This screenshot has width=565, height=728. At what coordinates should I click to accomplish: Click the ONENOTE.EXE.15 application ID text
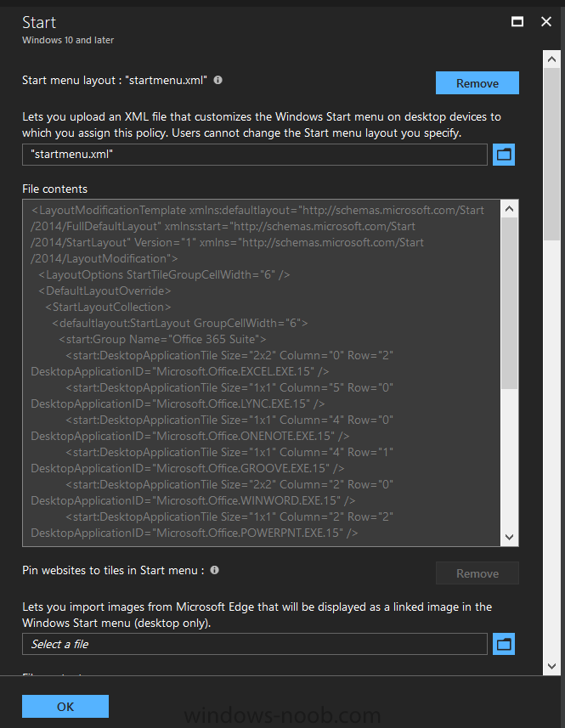pos(190,436)
